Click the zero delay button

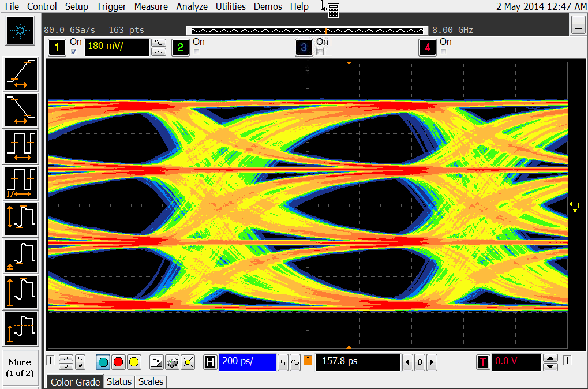tap(420, 362)
